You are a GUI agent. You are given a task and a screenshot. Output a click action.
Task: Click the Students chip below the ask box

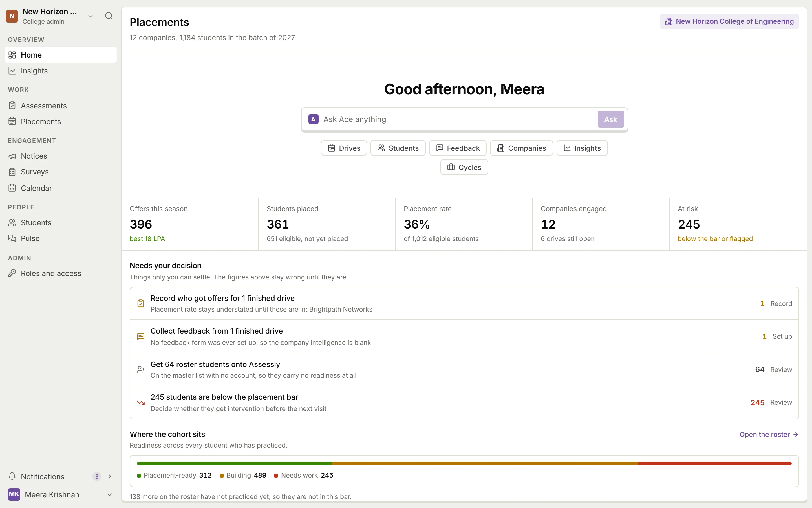(x=398, y=148)
